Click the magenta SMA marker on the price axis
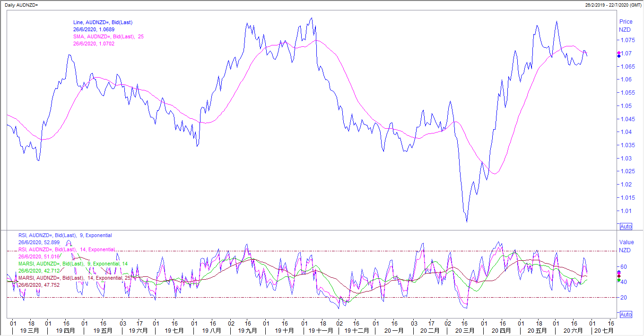 pyautogui.click(x=619, y=53)
